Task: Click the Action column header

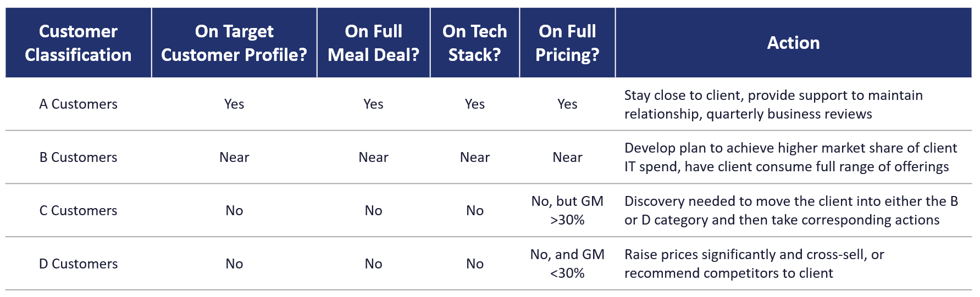Action: click(x=793, y=43)
